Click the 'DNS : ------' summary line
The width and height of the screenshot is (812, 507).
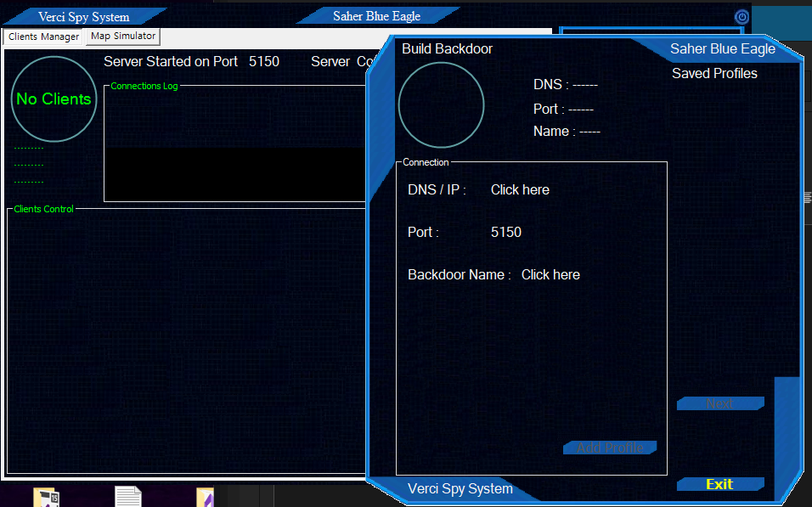point(566,84)
